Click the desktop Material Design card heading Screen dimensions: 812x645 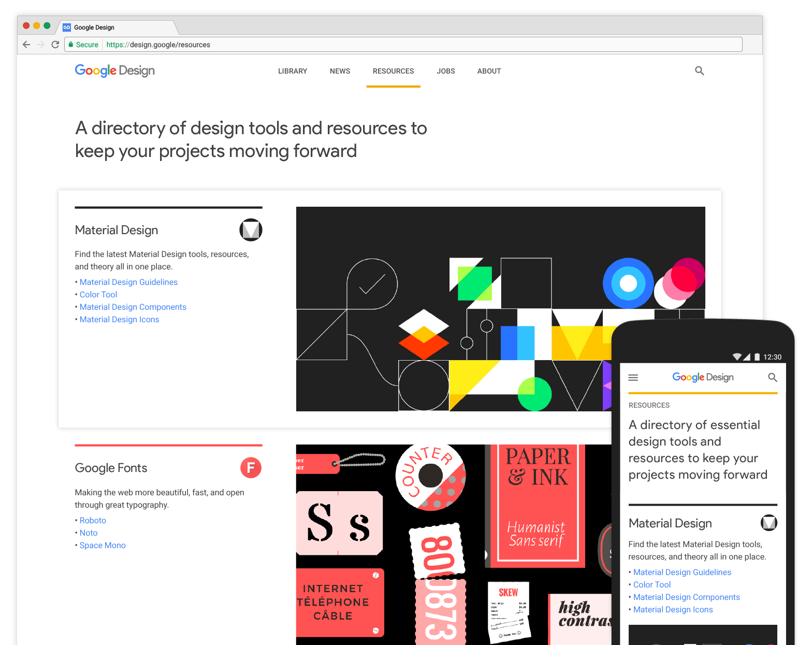117,230
